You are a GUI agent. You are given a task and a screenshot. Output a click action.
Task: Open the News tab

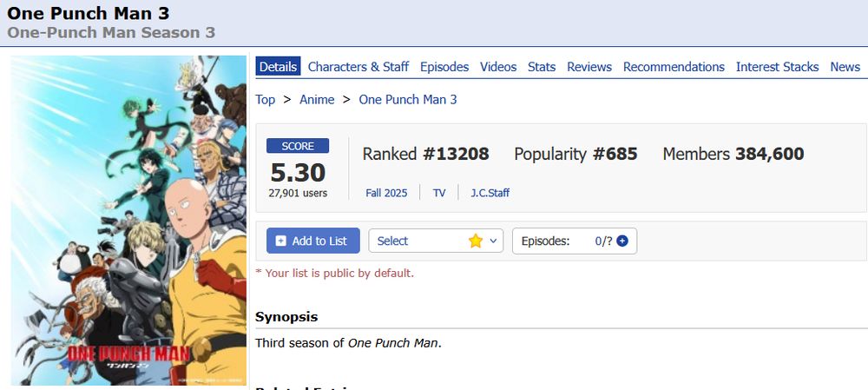point(845,67)
